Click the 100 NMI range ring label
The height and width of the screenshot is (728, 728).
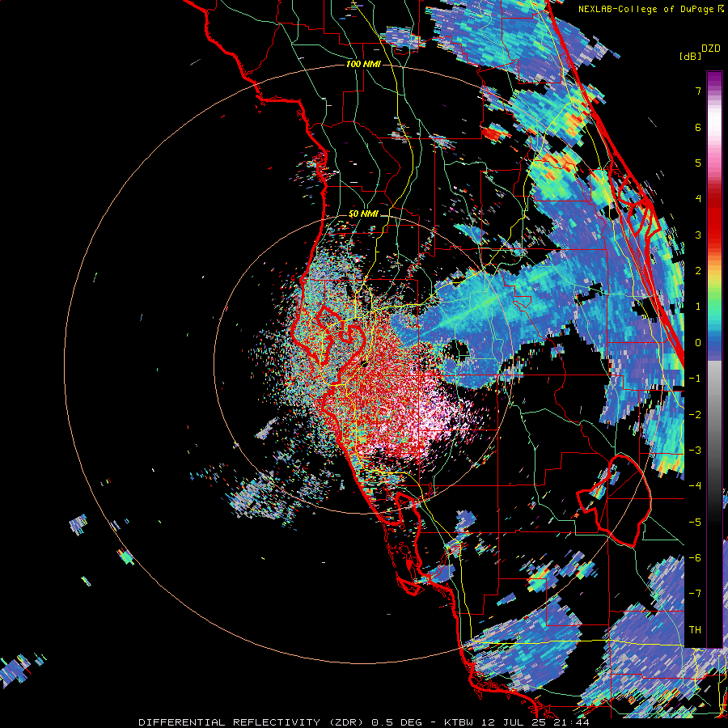pos(363,64)
